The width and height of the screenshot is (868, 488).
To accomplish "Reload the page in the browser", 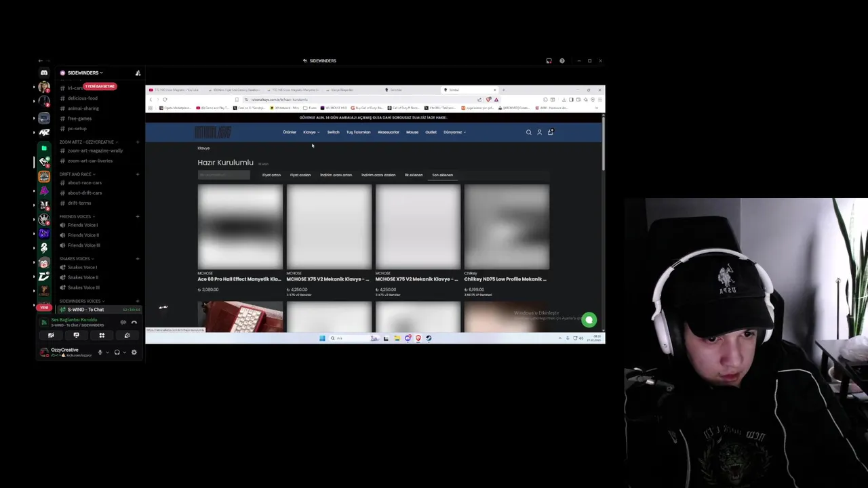I will point(165,100).
